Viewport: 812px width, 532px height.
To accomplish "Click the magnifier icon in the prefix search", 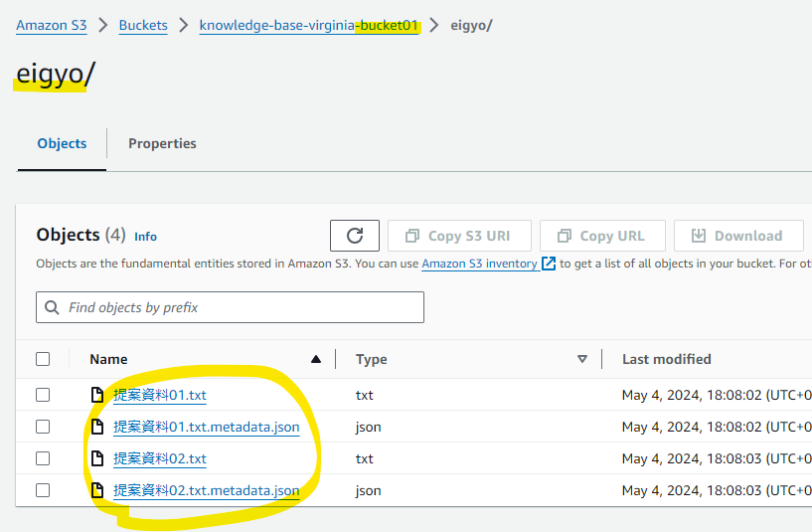I will pyautogui.click(x=52, y=307).
